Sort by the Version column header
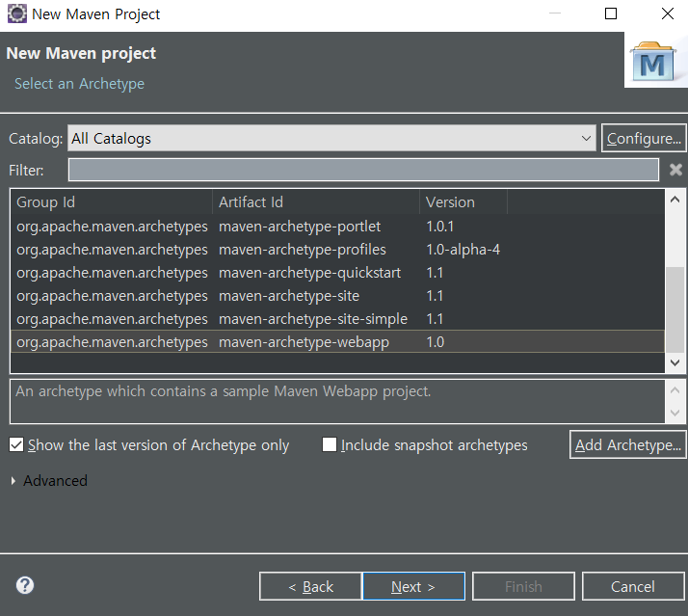 point(463,202)
